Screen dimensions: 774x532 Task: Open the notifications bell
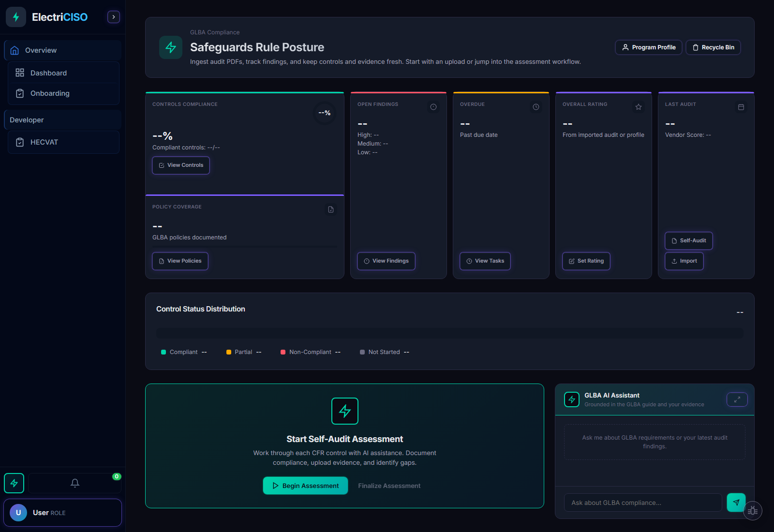point(74,483)
